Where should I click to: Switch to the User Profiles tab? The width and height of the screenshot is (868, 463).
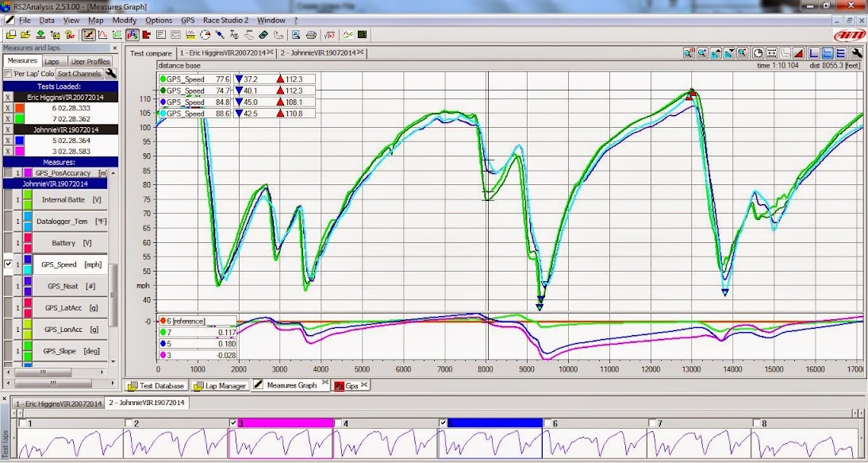90,61
